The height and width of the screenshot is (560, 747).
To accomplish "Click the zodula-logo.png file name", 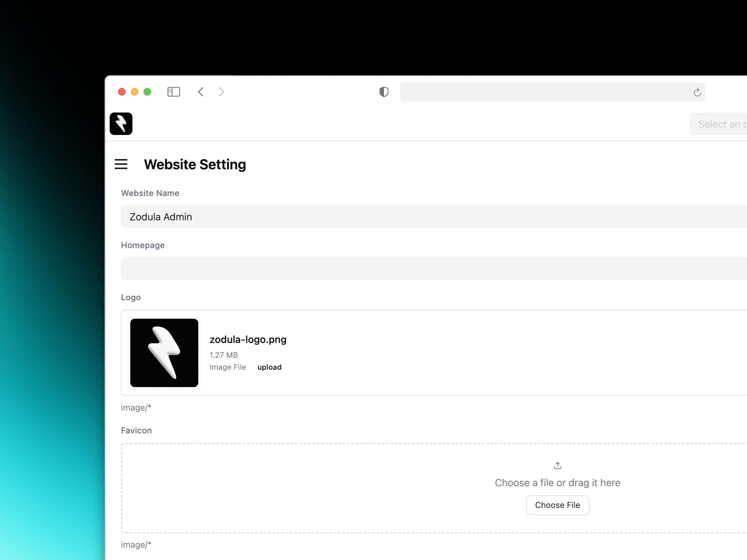I will point(248,339).
